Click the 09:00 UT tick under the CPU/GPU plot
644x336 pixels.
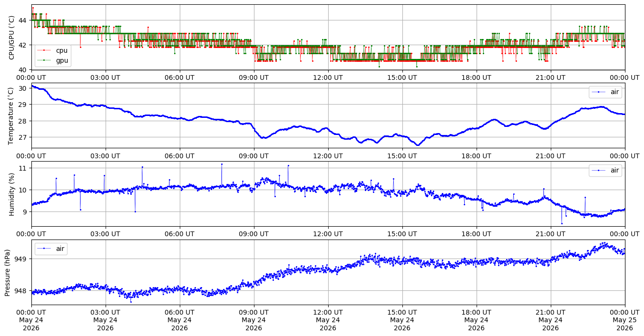pos(254,77)
